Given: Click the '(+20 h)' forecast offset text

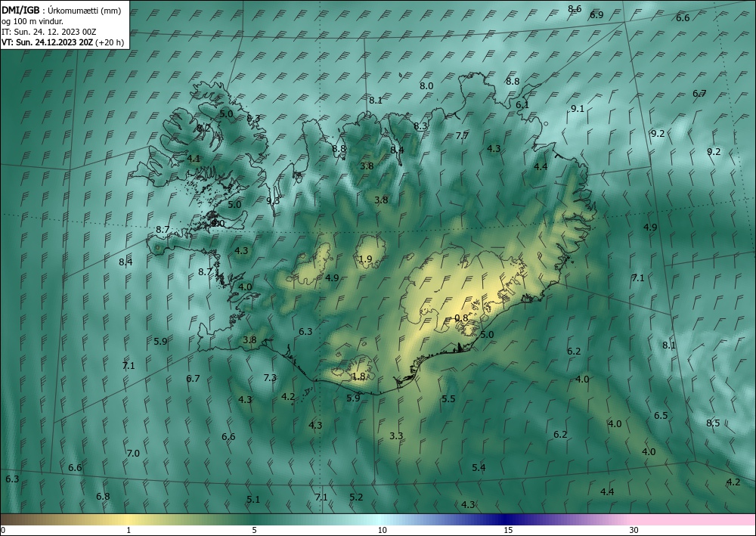Looking at the screenshot, I should tap(110, 42).
